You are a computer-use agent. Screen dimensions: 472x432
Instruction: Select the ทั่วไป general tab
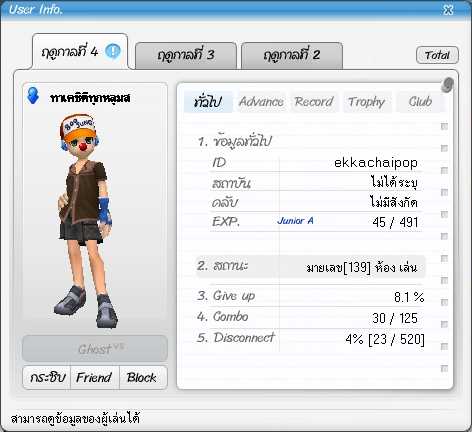point(208,102)
